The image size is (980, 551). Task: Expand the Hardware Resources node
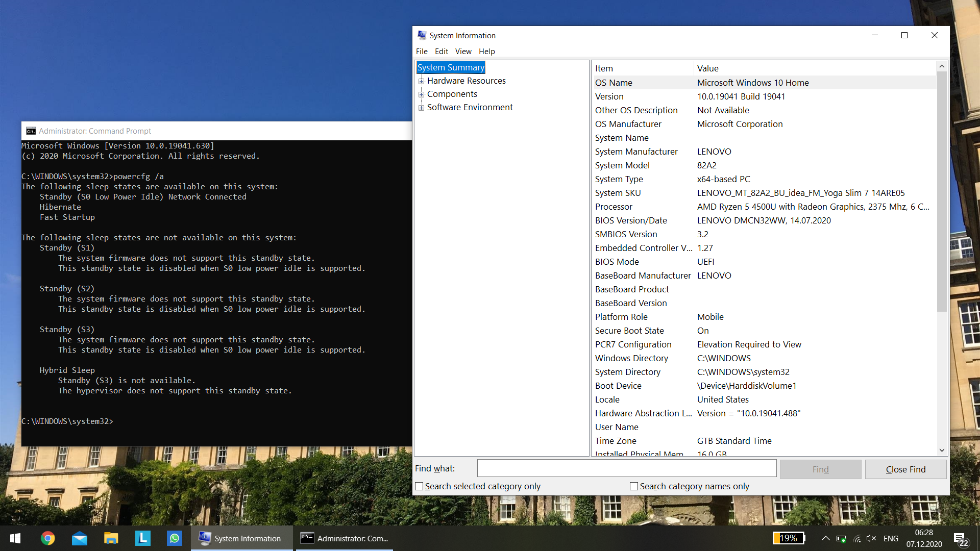421,81
